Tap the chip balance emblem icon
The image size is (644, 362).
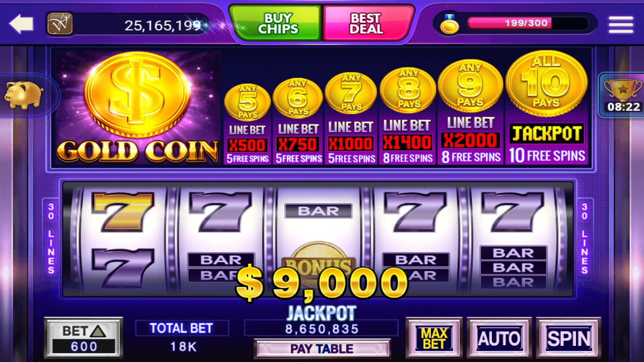pos(60,24)
